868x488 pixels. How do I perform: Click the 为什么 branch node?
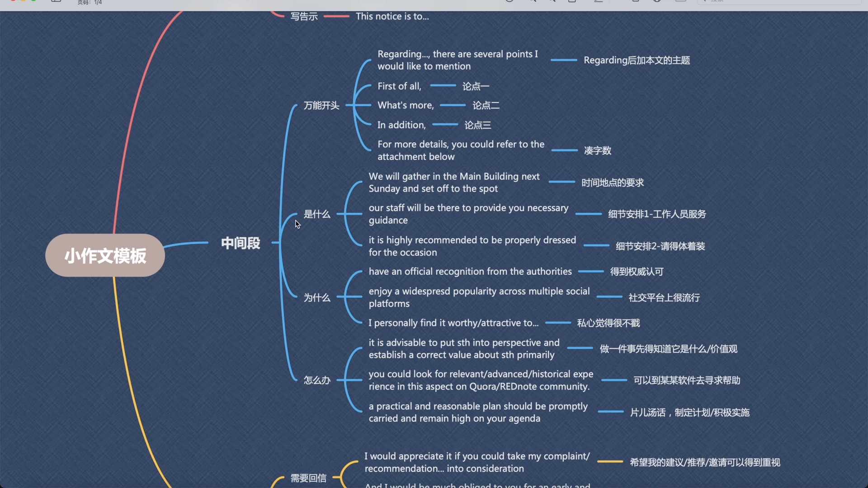click(x=316, y=297)
